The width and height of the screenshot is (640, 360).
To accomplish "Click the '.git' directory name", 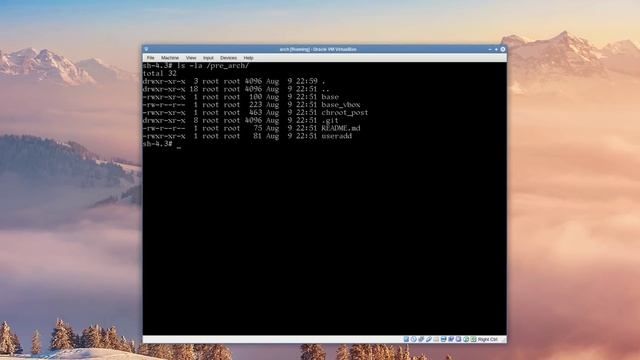I will [x=330, y=120].
